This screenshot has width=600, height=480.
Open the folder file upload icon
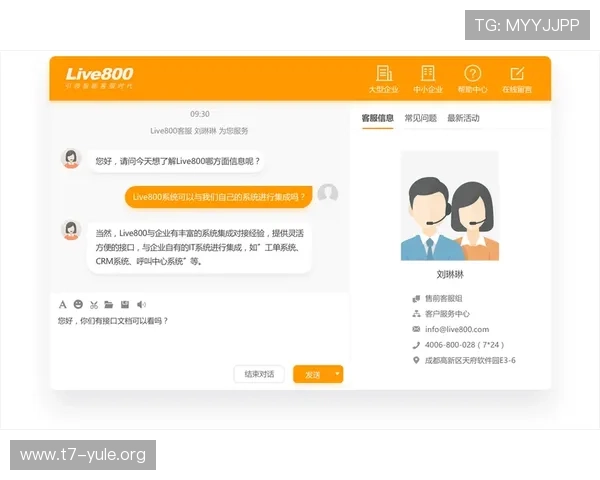pyautogui.click(x=109, y=305)
